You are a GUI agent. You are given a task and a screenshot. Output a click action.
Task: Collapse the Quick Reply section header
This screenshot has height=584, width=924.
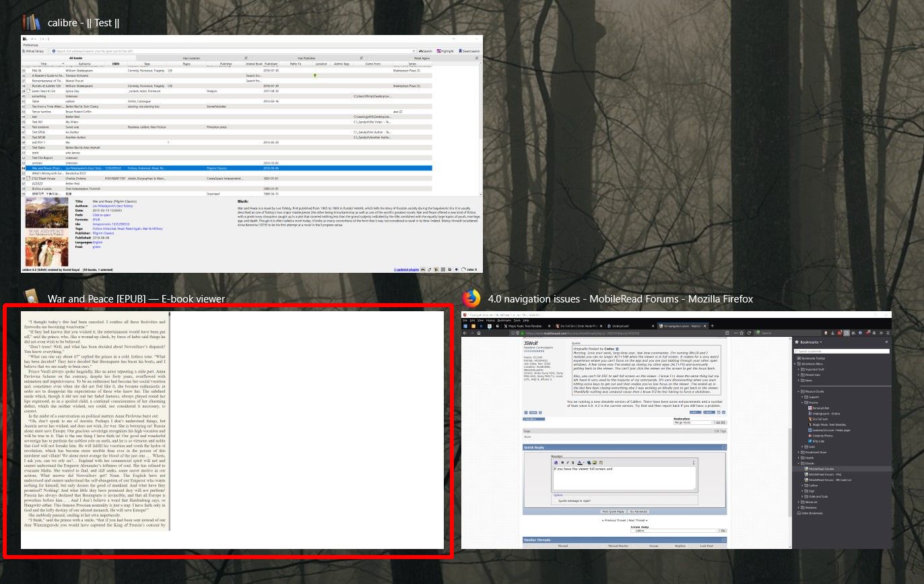tap(724, 447)
